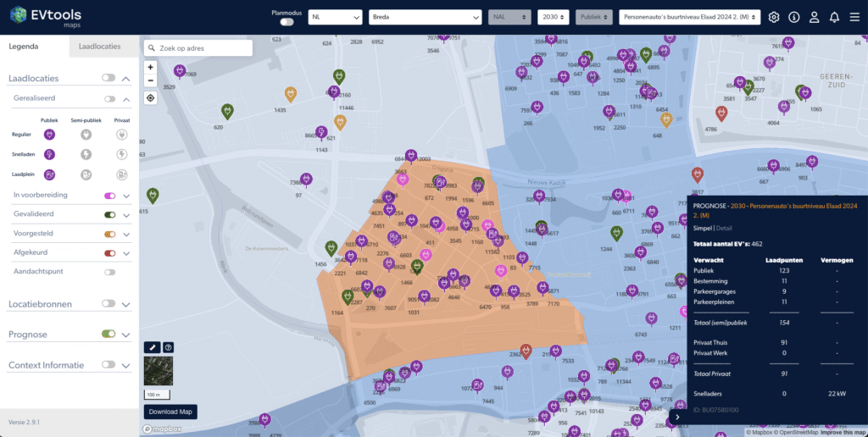Open the user account profile icon

pyautogui.click(x=814, y=17)
